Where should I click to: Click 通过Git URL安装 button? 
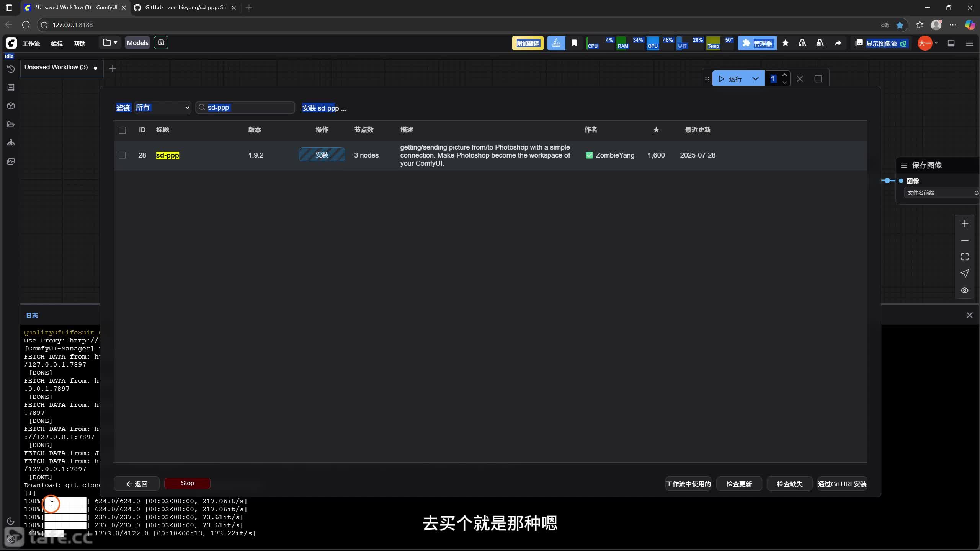coord(842,484)
